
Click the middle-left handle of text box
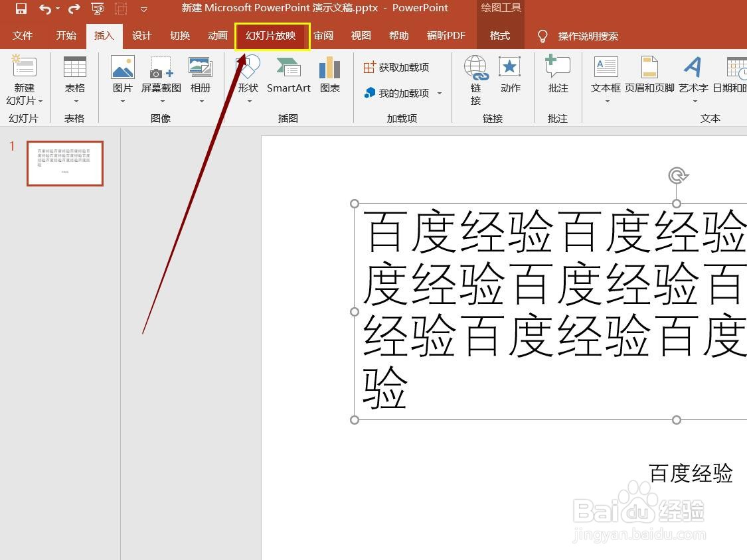pos(355,312)
